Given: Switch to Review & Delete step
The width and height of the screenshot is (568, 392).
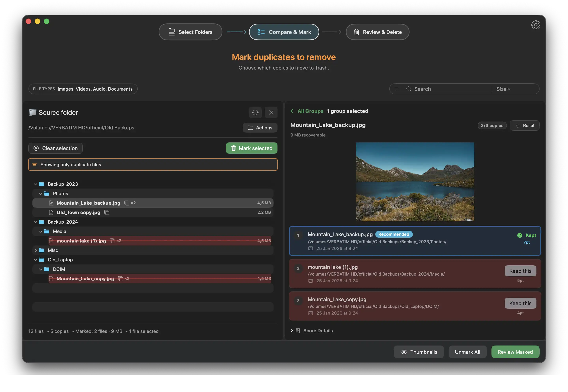Looking at the screenshot, I should [x=377, y=32].
